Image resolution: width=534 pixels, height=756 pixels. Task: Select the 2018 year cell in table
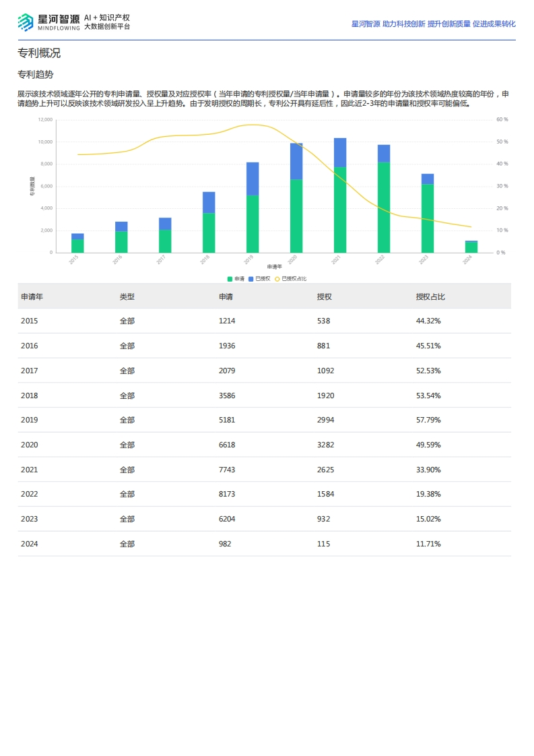coord(30,396)
